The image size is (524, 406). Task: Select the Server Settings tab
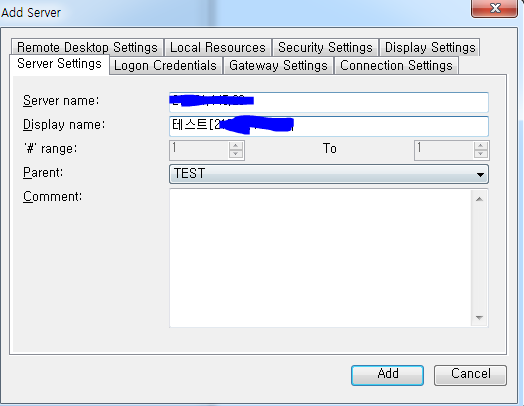[x=59, y=64]
